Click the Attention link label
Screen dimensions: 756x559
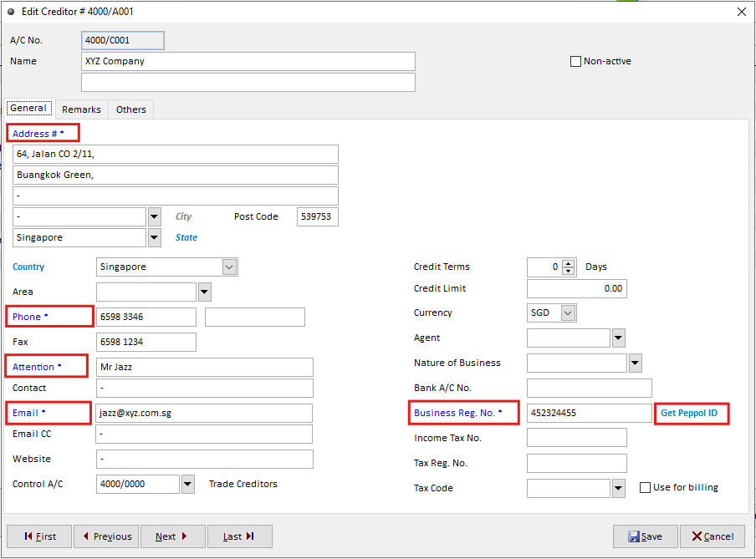[x=37, y=367]
